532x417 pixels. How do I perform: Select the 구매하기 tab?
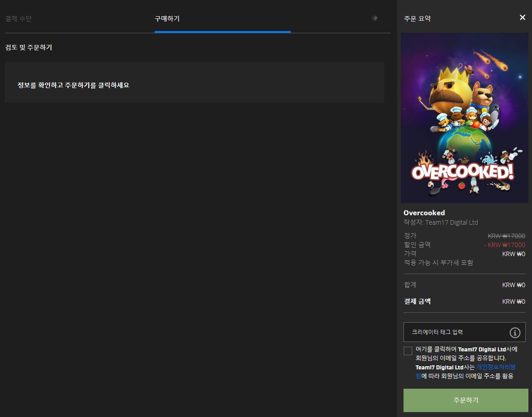tap(167, 19)
